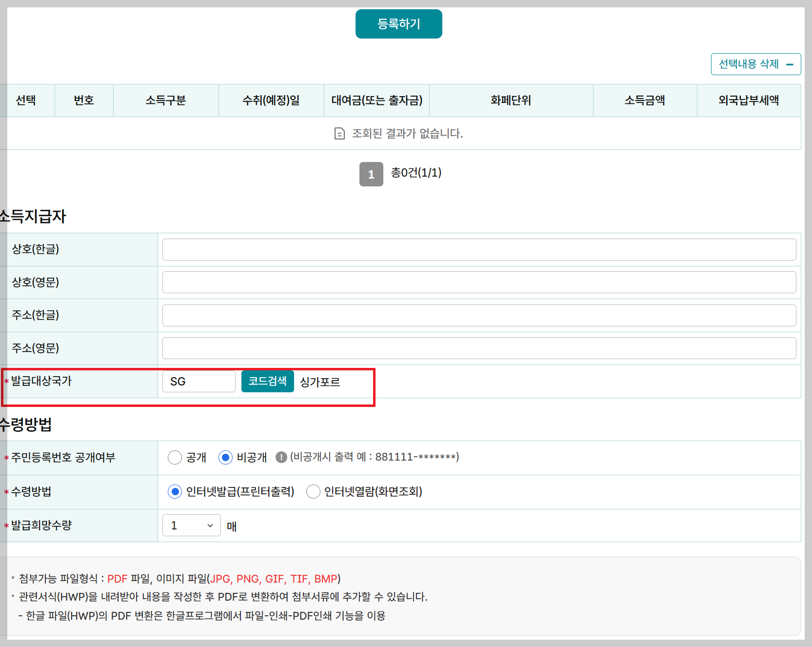Select the 공개 radio button
The height and width of the screenshot is (647, 812).
click(175, 457)
